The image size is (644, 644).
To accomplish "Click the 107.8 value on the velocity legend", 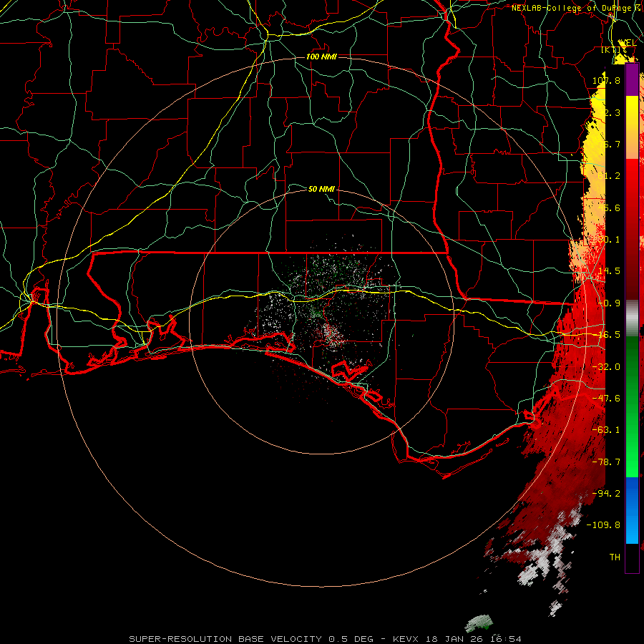I will 606,80.
